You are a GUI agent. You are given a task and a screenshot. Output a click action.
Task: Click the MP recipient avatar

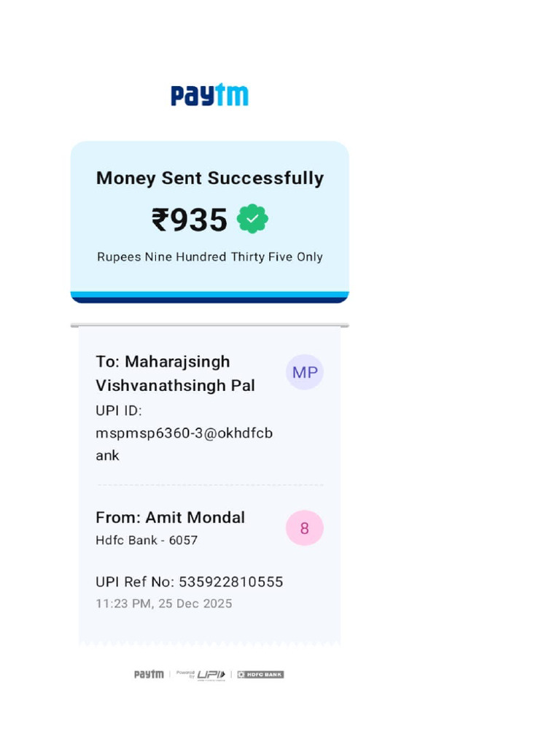click(x=304, y=373)
